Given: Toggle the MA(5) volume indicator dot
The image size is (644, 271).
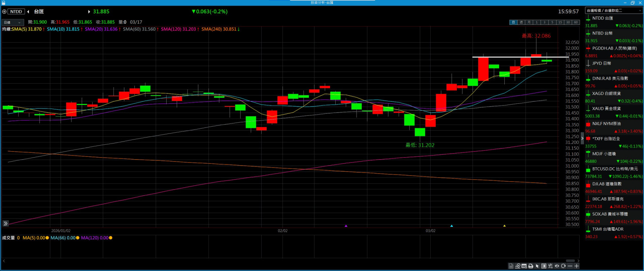Looking at the screenshot, I should (47, 238).
